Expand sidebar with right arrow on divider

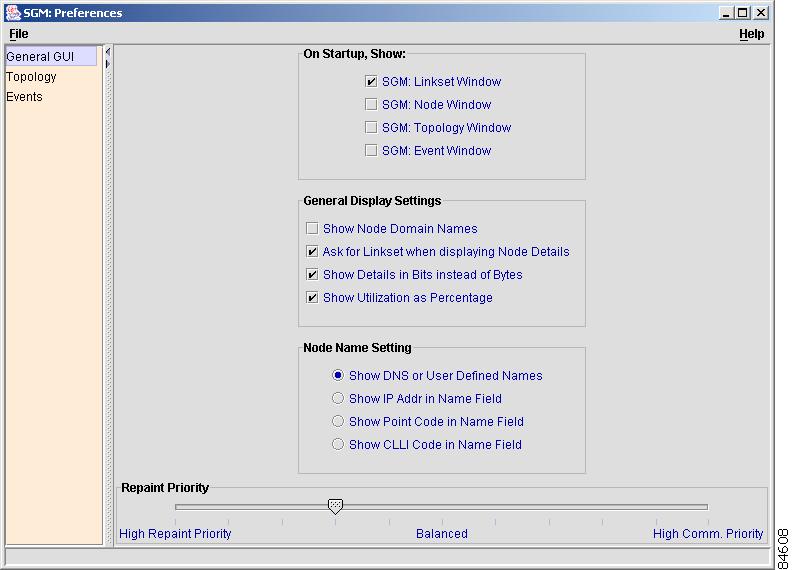point(108,64)
